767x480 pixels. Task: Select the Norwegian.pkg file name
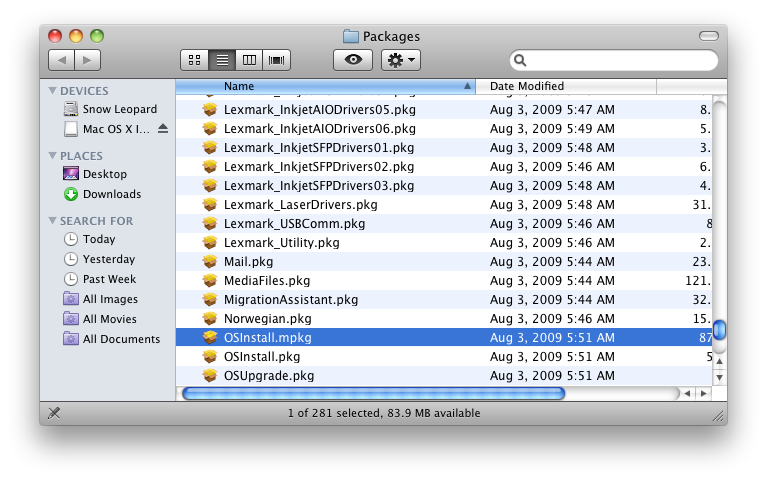click(x=268, y=319)
